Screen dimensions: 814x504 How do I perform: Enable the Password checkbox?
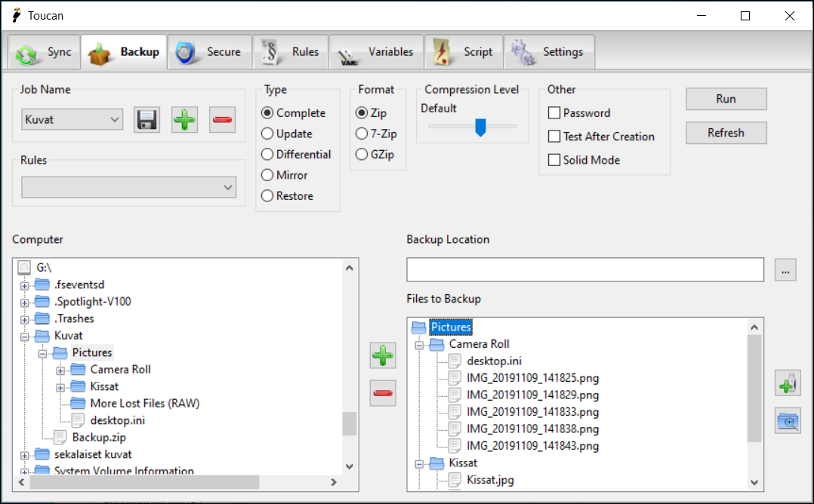coord(554,113)
